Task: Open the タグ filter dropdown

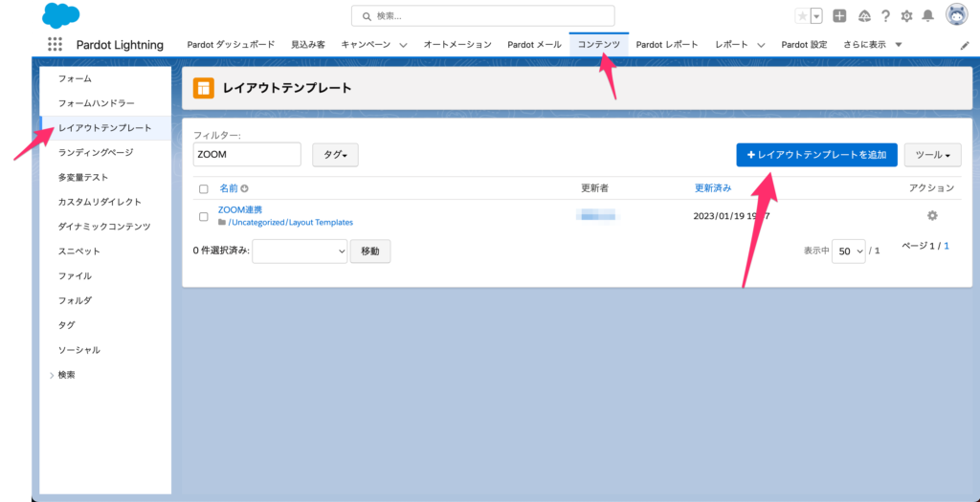Action: 334,155
